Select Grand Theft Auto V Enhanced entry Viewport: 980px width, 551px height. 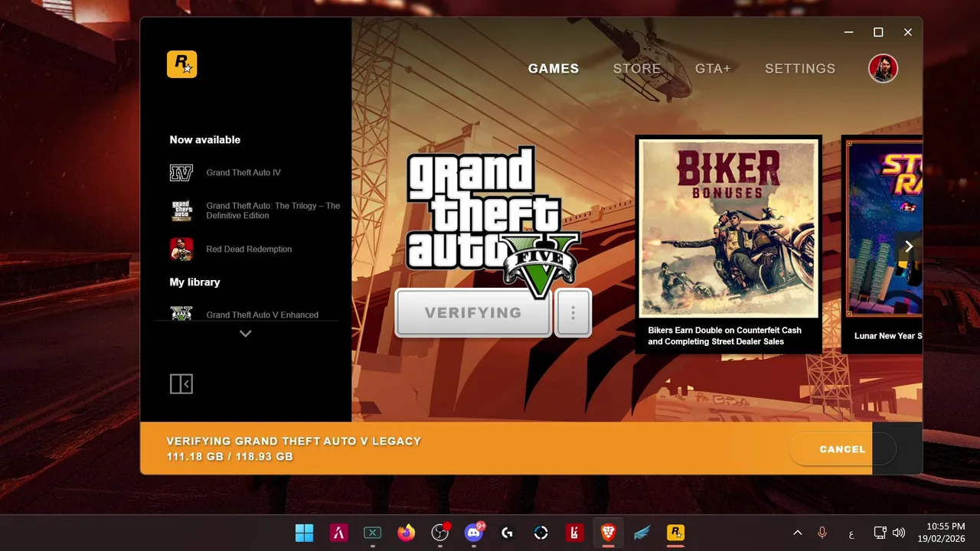[262, 315]
